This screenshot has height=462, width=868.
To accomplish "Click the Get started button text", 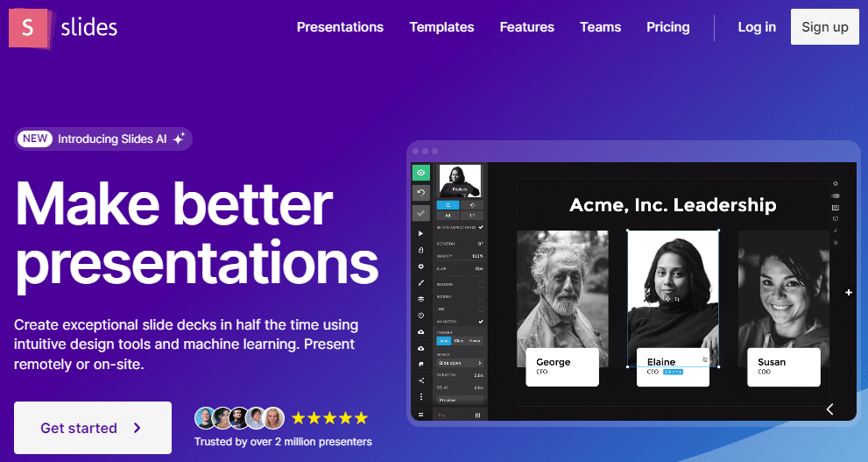I will pos(79,428).
